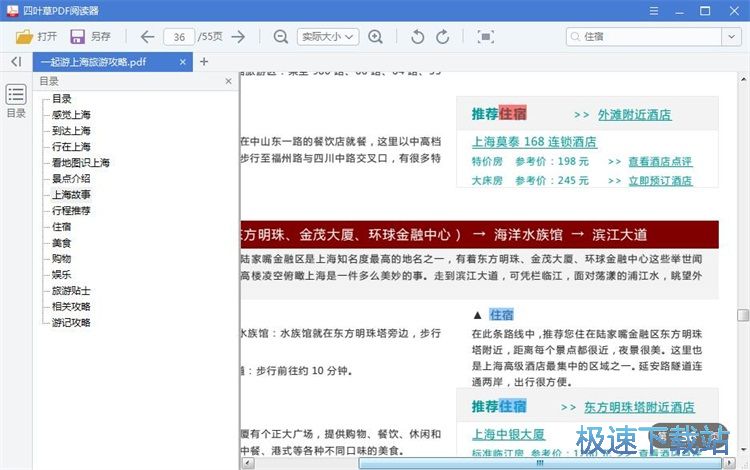Open the application menu (hamburger icon)
The width and height of the screenshot is (750, 470).
point(654,11)
